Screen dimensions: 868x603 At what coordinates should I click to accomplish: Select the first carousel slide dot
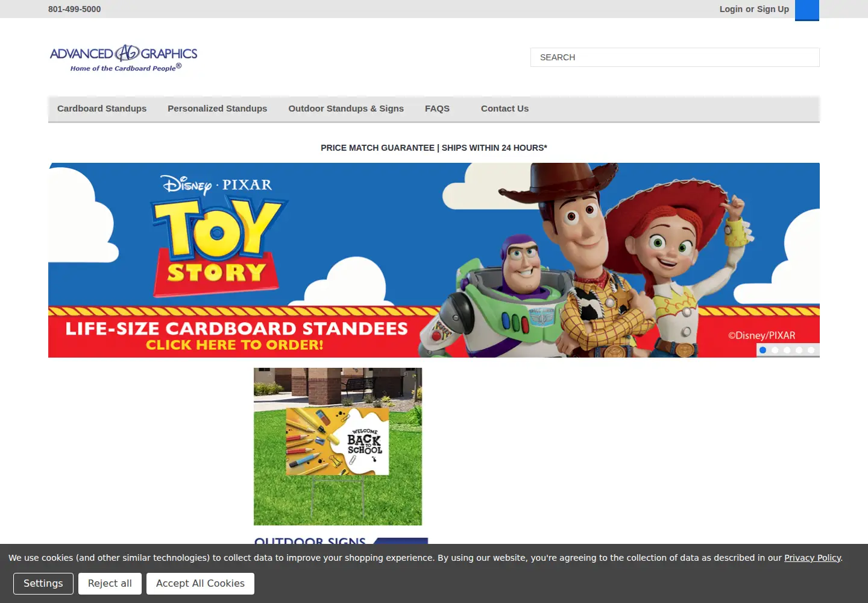pos(763,350)
